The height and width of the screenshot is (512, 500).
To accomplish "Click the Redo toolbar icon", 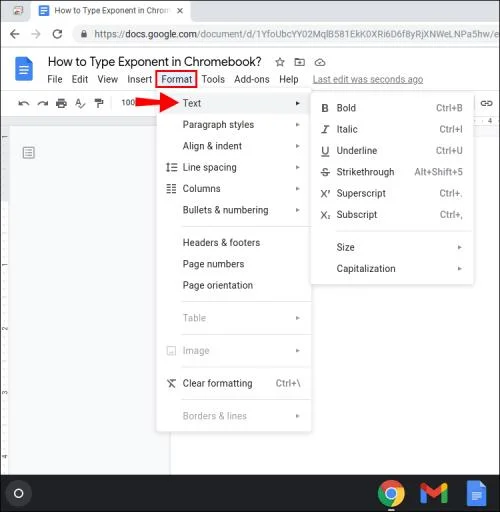I will (43, 103).
